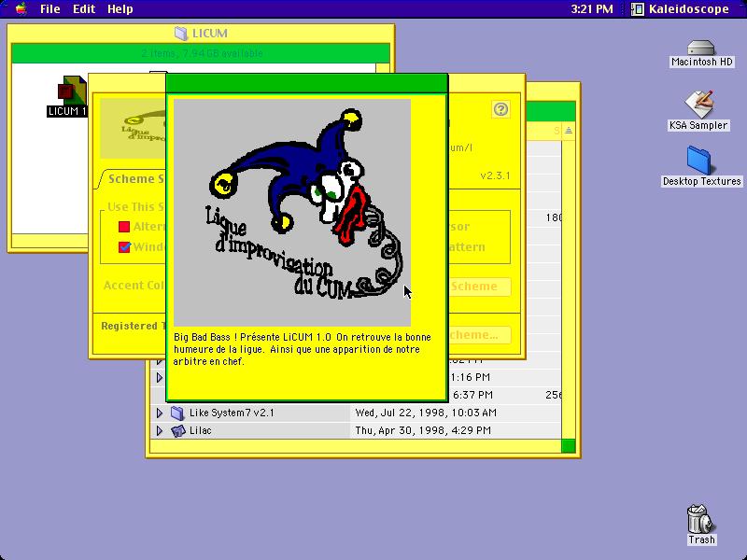This screenshot has height=560, width=747.
Task: Click the LICUM window title text
Action: point(209,34)
